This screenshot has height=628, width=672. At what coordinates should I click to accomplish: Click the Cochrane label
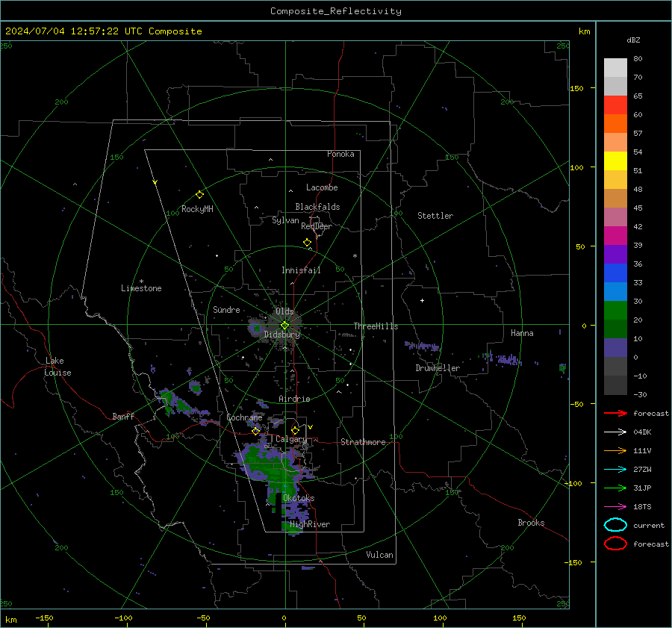click(244, 417)
